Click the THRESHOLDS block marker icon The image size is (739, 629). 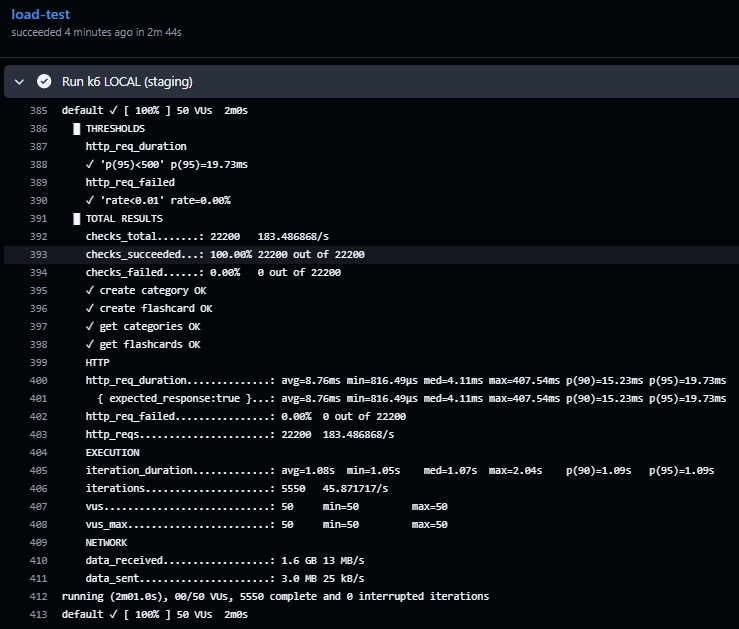(77, 129)
